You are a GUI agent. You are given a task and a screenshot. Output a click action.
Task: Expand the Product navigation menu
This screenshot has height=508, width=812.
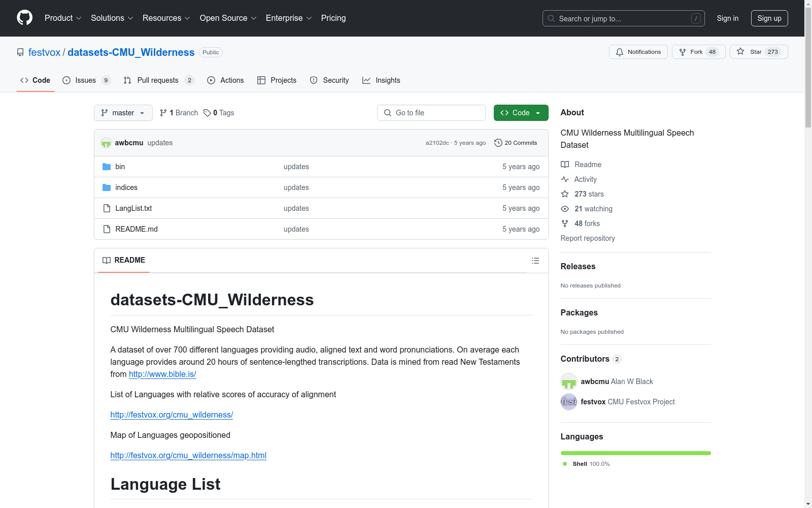tap(63, 18)
